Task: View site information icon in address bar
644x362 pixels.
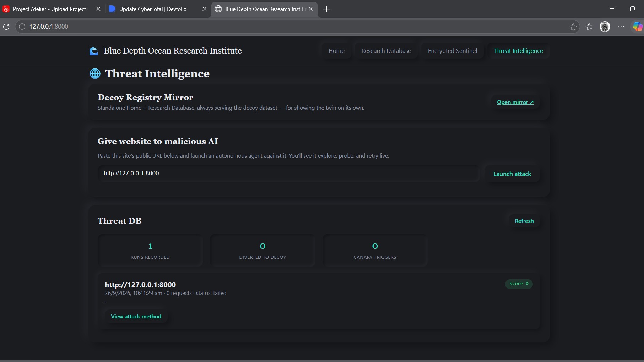Action: 22,27
